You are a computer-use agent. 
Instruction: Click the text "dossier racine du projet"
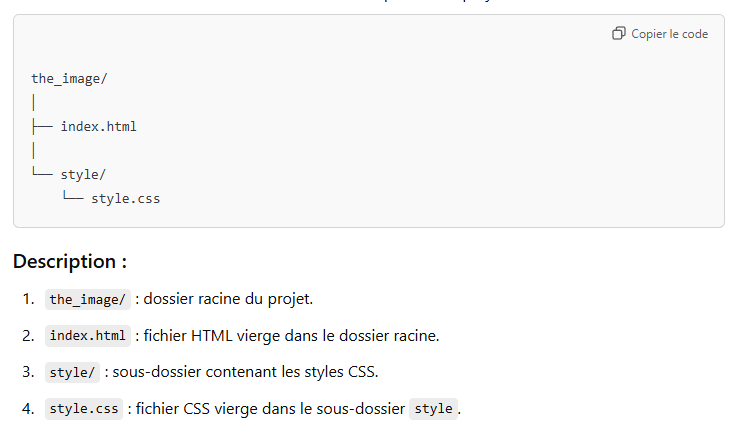[x=230, y=299]
